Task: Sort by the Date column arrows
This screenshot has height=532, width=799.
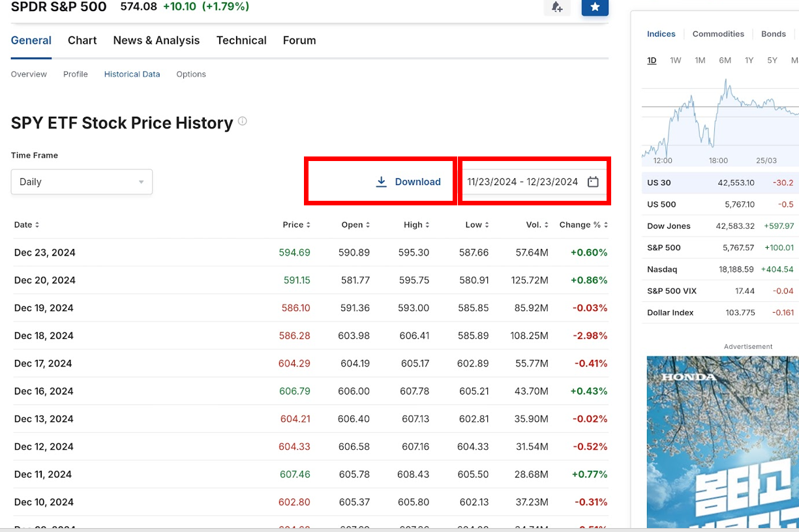Action: click(37, 225)
